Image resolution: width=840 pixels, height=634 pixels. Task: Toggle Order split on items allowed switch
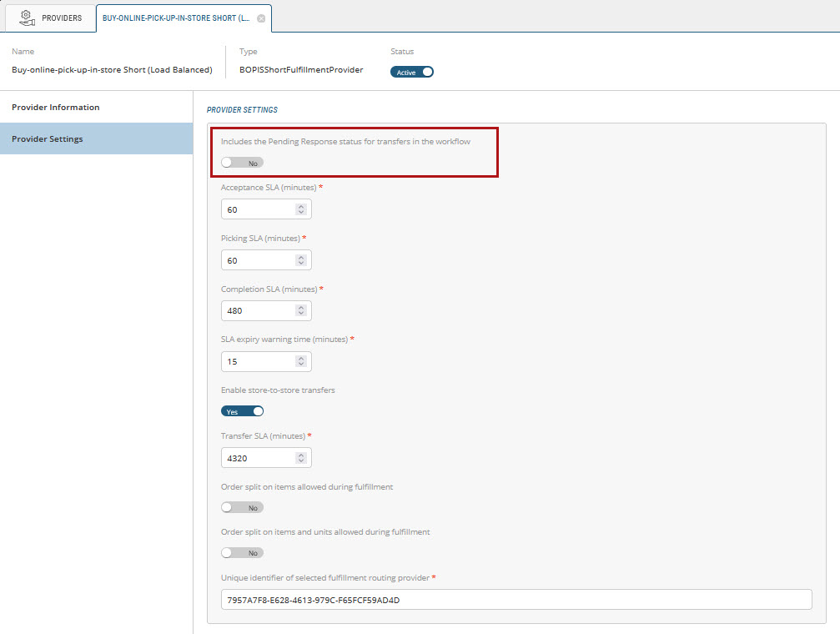[242, 507]
